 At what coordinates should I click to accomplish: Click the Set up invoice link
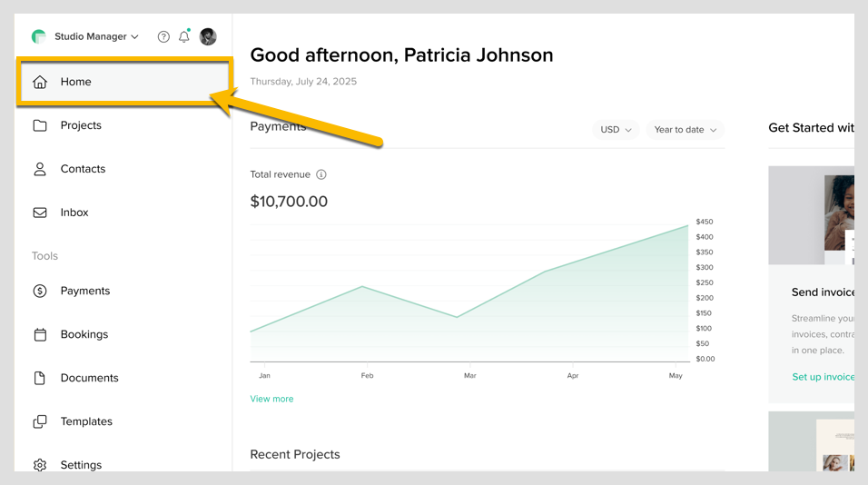pyautogui.click(x=823, y=377)
